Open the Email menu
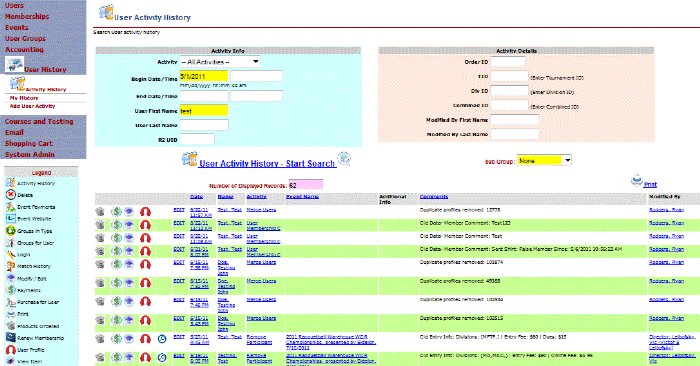700x366 pixels. [x=14, y=133]
